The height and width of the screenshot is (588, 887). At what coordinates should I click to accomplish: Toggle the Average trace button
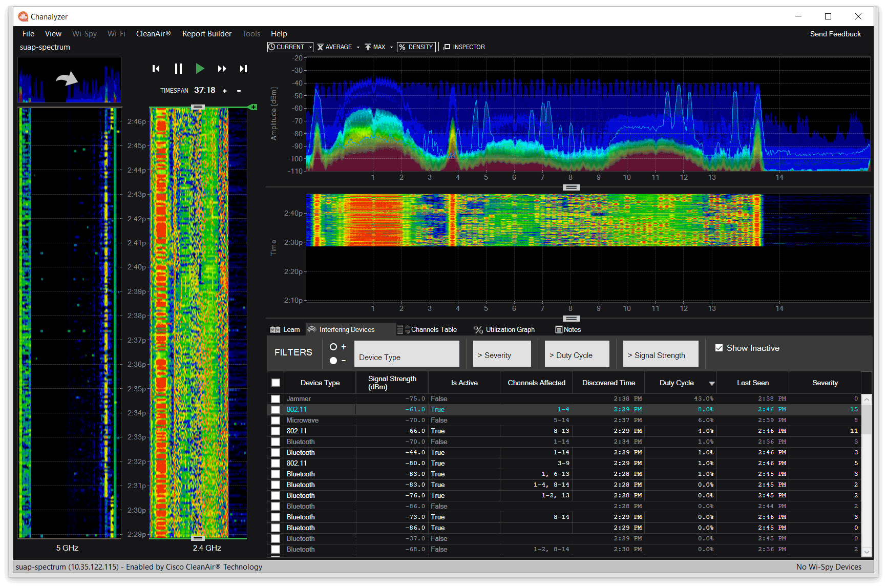pos(335,47)
